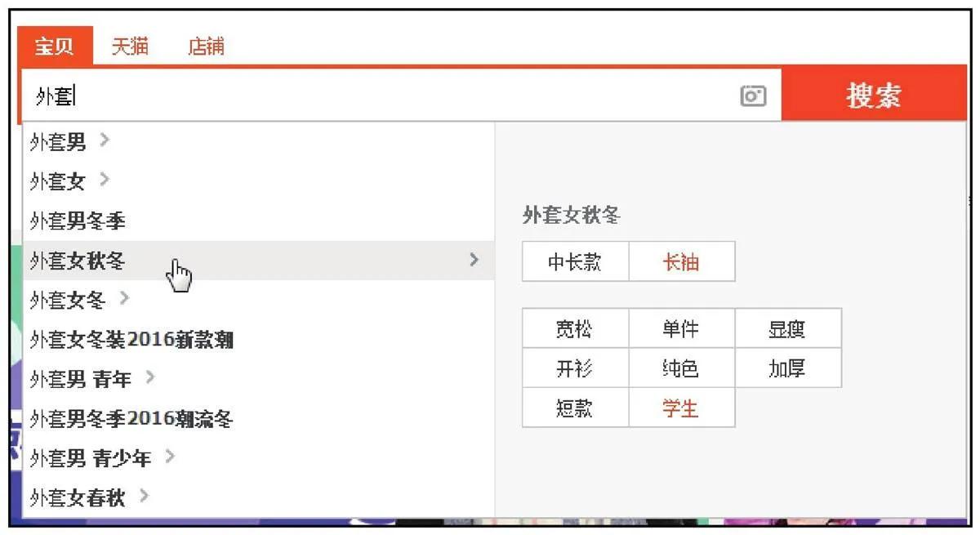Image resolution: width=980 pixels, height=535 pixels.
Task: Expand the 外套男 suggestion arrow
Action: [105, 142]
